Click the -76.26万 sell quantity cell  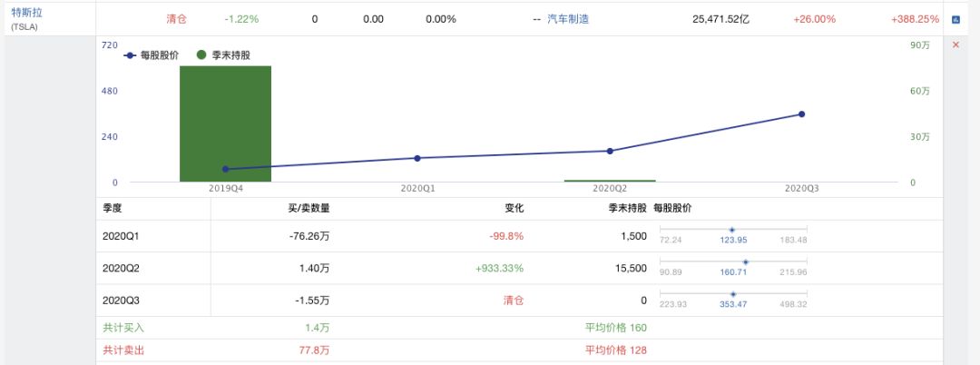coord(309,237)
